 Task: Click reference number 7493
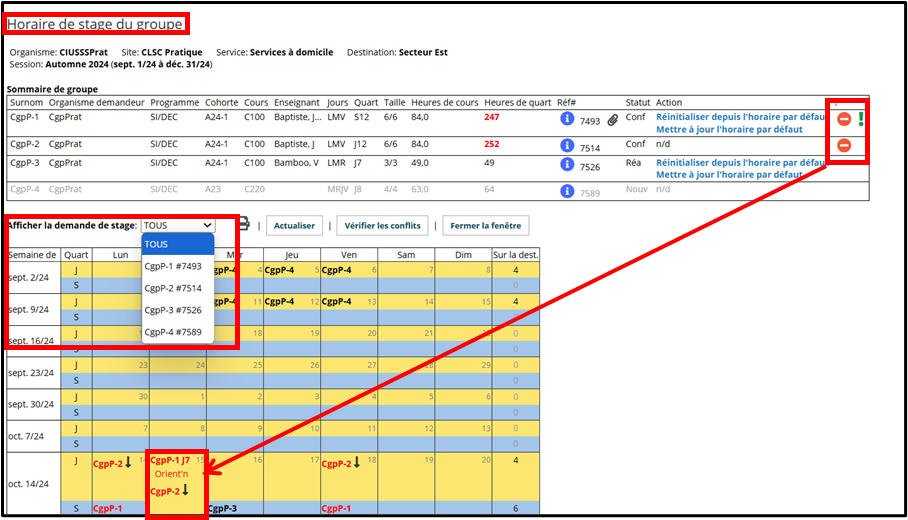590,121
